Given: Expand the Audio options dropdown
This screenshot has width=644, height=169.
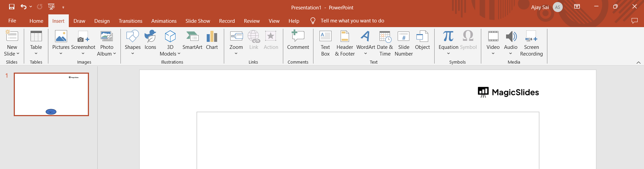Looking at the screenshot, I should coord(510,54).
